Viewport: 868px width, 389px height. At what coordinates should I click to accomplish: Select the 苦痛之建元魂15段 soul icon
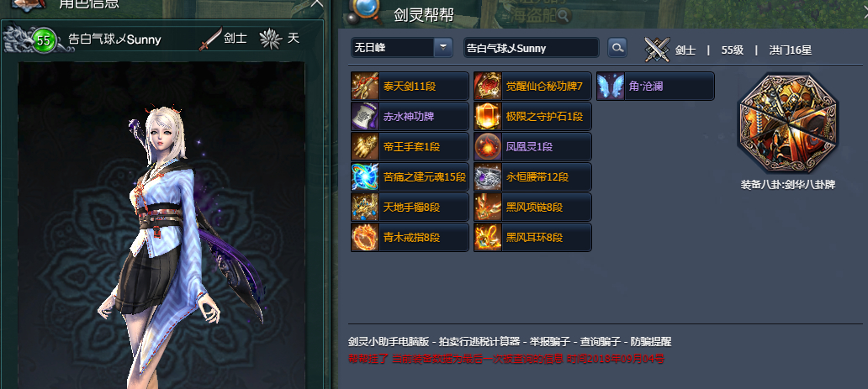point(365,177)
